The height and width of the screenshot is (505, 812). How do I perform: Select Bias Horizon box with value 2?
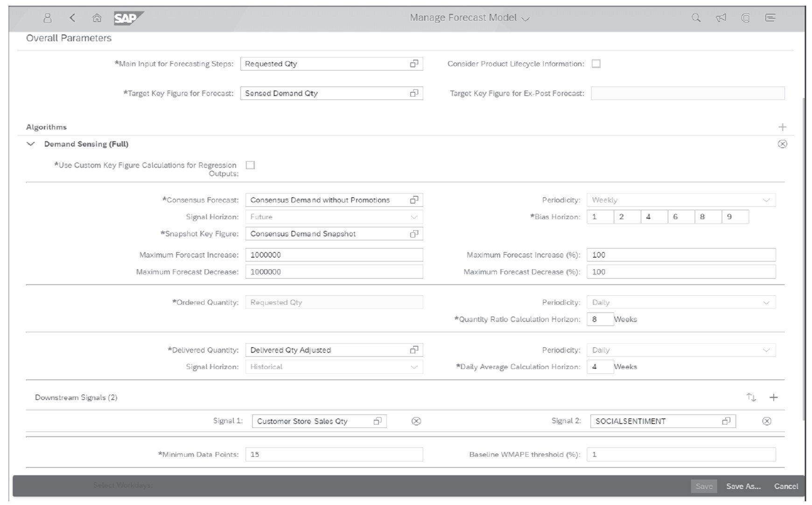(627, 217)
